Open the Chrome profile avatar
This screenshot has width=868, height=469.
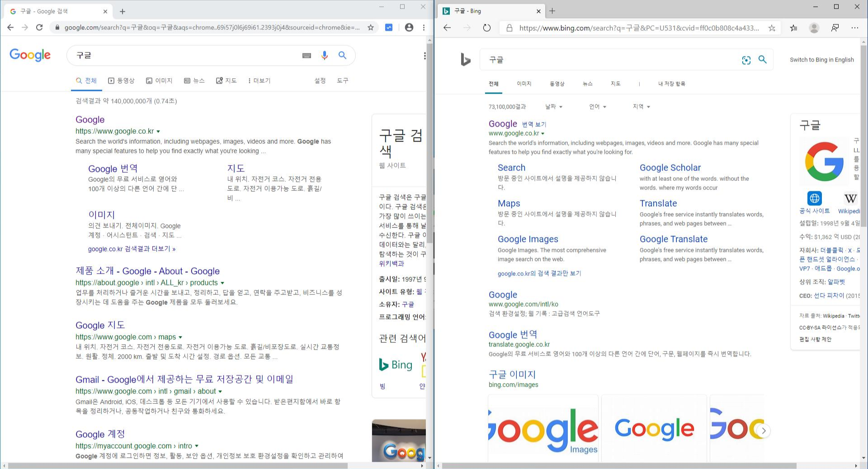tap(409, 28)
